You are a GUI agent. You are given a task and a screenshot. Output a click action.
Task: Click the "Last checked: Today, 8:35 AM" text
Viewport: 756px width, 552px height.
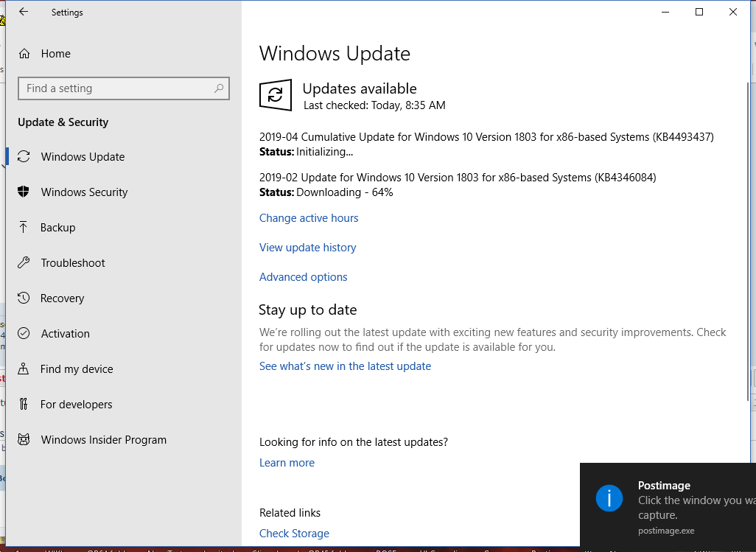point(374,105)
